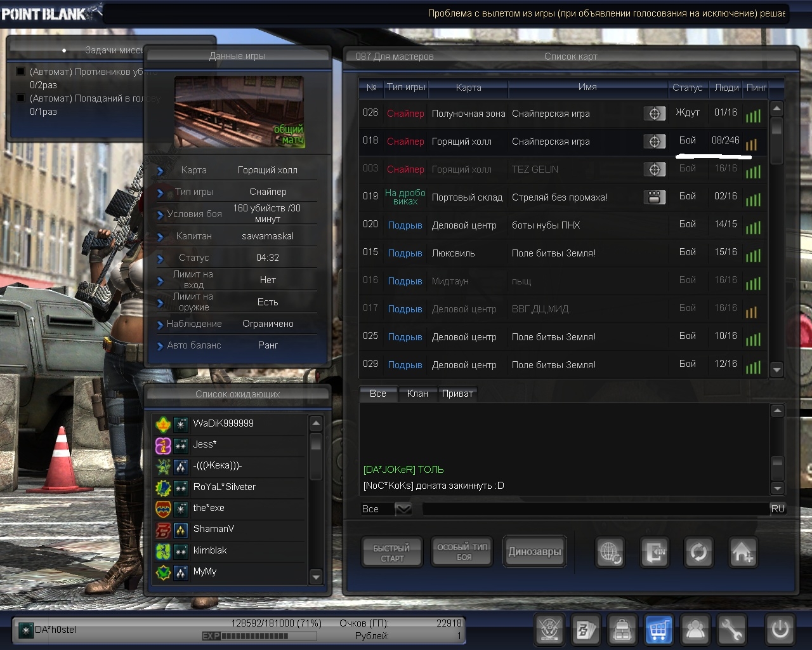This screenshot has height=650, width=812.
Task: Open the shop cart icon
Action: [658, 630]
